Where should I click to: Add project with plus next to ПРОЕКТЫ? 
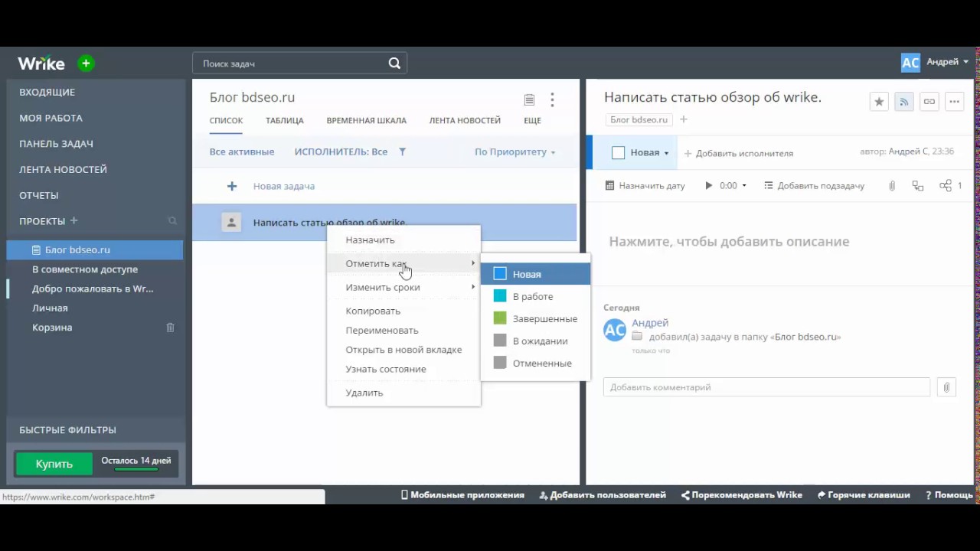click(74, 220)
